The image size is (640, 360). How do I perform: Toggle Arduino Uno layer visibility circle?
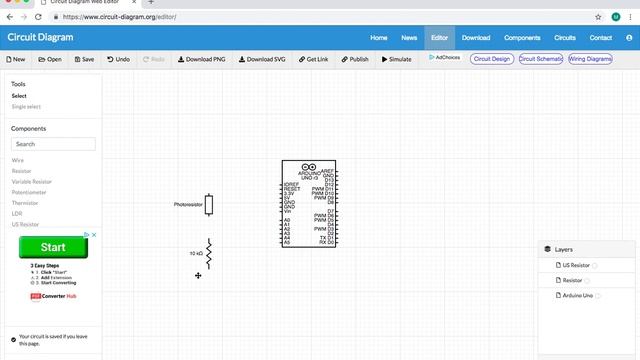[598, 296]
